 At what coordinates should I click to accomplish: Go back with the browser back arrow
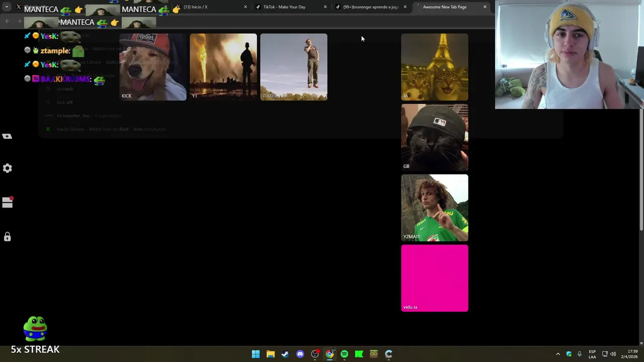[x=7, y=21]
